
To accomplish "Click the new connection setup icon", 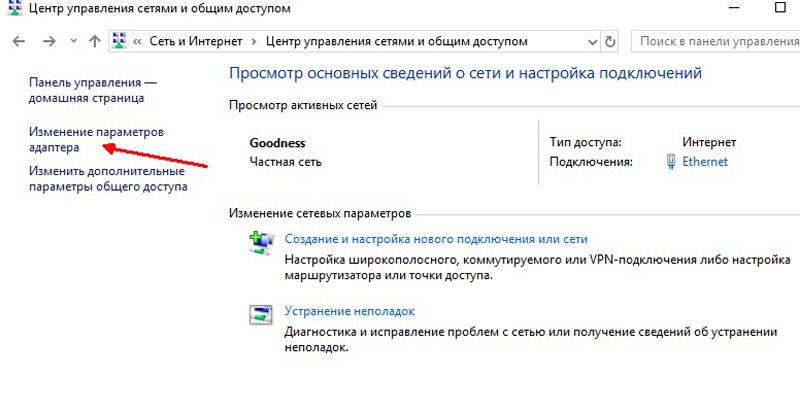I will pyautogui.click(x=261, y=243).
